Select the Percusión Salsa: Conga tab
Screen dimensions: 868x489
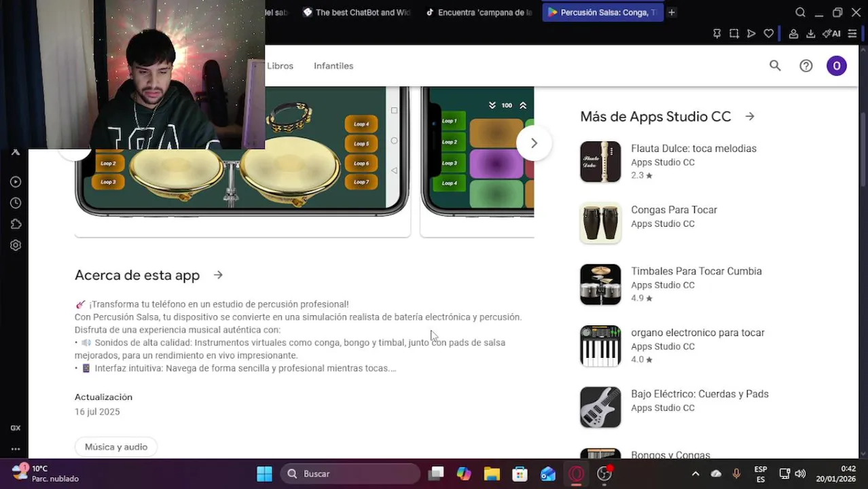pyautogui.click(x=602, y=12)
